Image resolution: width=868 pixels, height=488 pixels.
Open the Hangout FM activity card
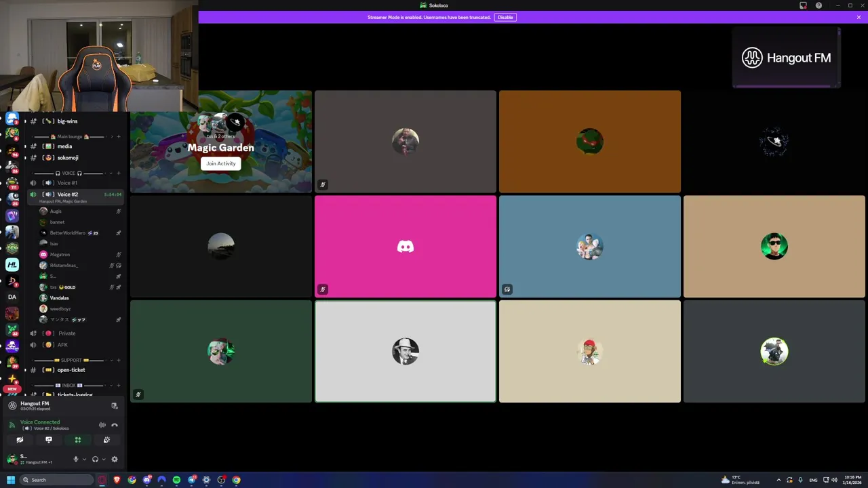(x=787, y=58)
